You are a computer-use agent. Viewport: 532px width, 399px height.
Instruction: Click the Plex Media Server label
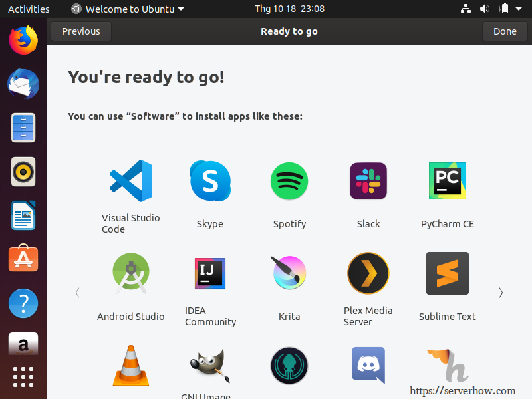368,316
